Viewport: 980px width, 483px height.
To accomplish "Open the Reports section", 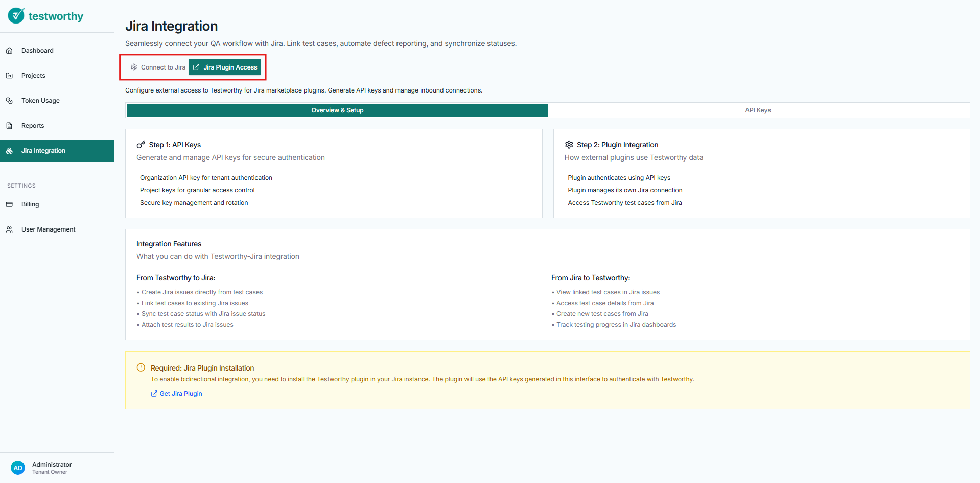I will pyautogui.click(x=57, y=126).
